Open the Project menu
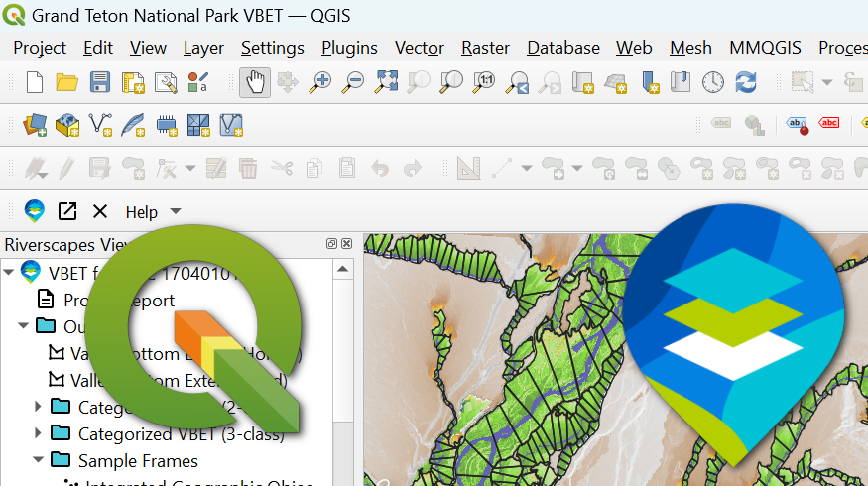Viewport: 868px width, 486px height. [40, 48]
